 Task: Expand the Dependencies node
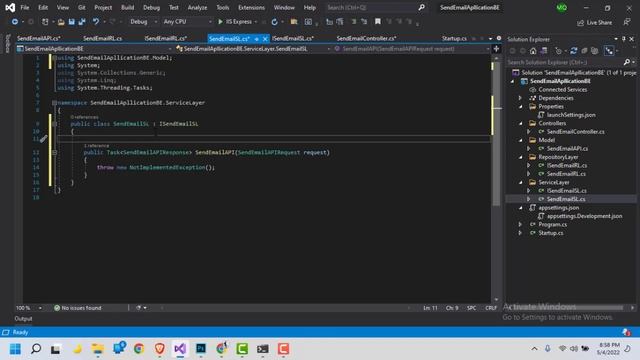tap(520, 98)
